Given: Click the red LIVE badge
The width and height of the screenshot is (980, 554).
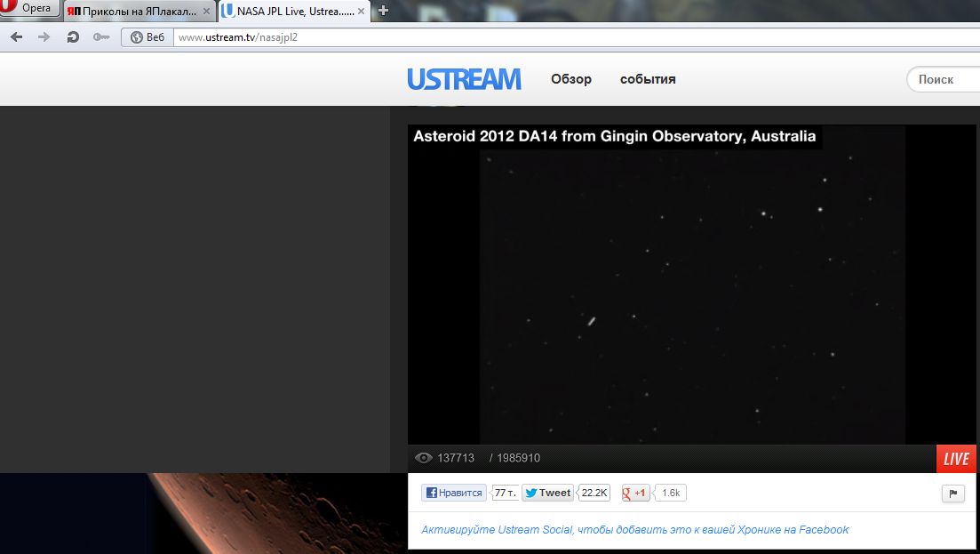Looking at the screenshot, I should (956, 459).
